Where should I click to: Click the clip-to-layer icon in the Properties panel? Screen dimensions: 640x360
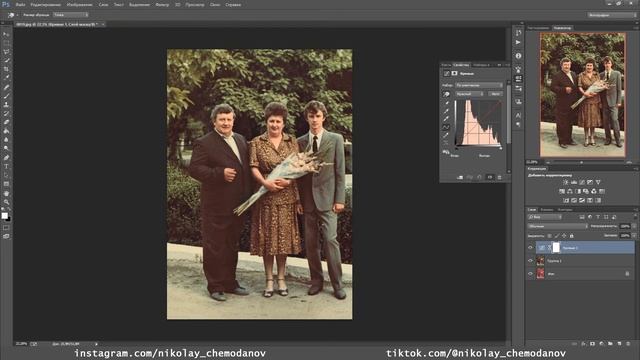click(x=460, y=177)
